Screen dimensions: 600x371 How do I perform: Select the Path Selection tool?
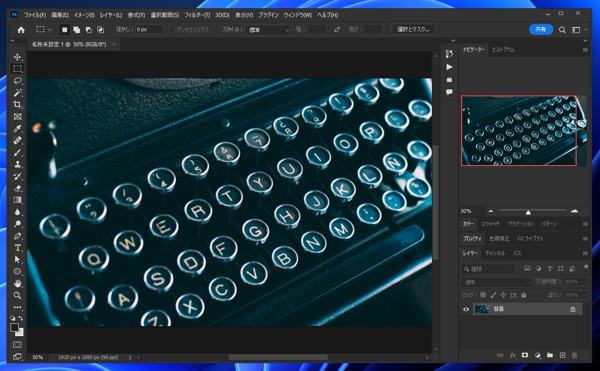tap(18, 260)
